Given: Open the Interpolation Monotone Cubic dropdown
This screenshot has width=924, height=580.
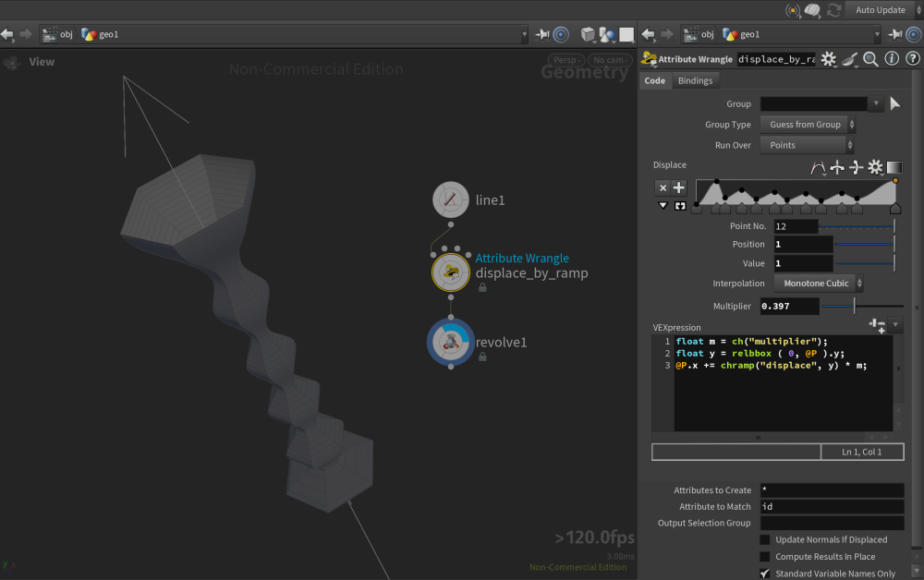Looking at the screenshot, I should pos(818,284).
